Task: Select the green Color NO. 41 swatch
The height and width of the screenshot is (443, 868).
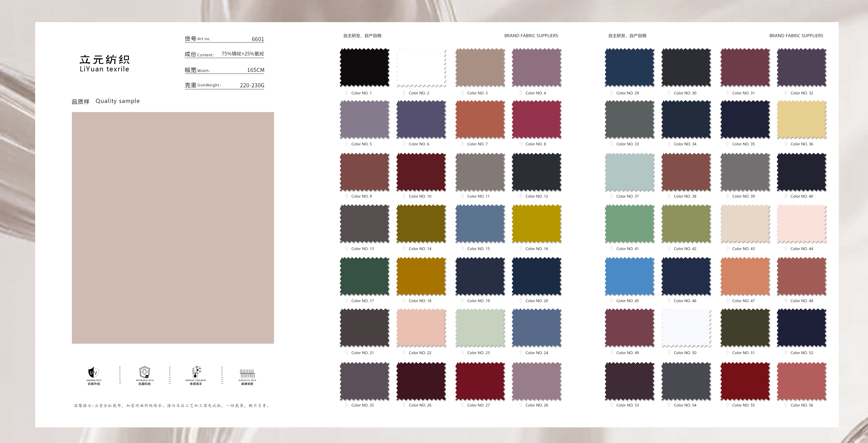Action: (629, 224)
